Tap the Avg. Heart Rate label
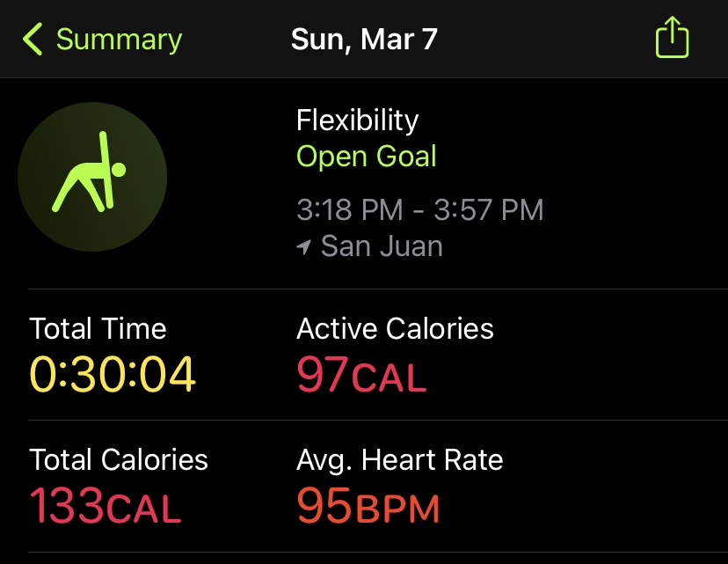728x564 pixels. click(399, 459)
